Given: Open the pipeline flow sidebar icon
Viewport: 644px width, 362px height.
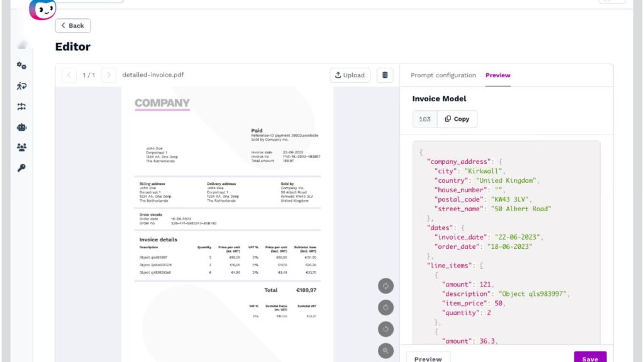Looking at the screenshot, I should point(22,107).
